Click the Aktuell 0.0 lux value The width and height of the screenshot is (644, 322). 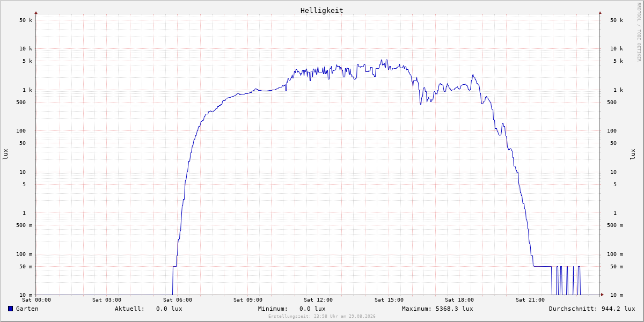[x=169, y=309]
